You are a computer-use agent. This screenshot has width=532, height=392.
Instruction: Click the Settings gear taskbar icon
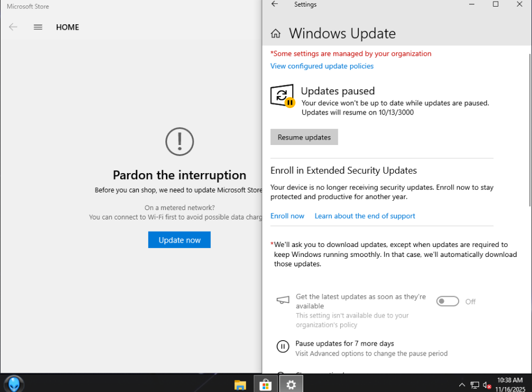pyautogui.click(x=291, y=384)
